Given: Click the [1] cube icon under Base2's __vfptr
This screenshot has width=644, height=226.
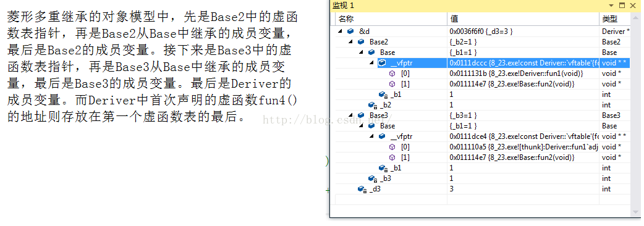Looking at the screenshot, I should [x=392, y=84].
